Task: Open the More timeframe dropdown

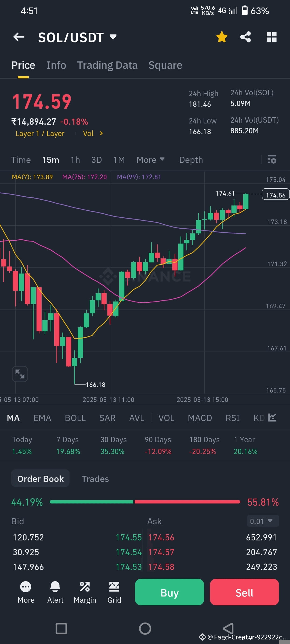Action: [150, 160]
